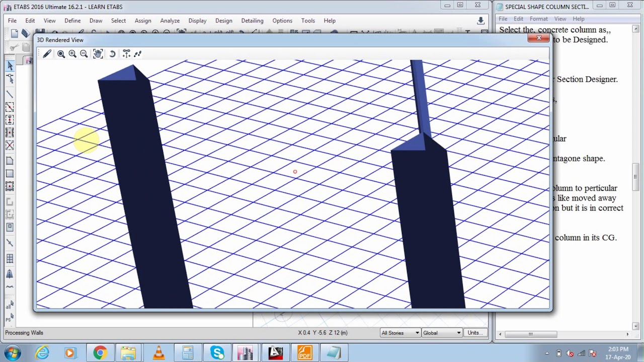The image size is (644, 362).
Task: Close the 3D Rendered View window
Action: point(539,38)
